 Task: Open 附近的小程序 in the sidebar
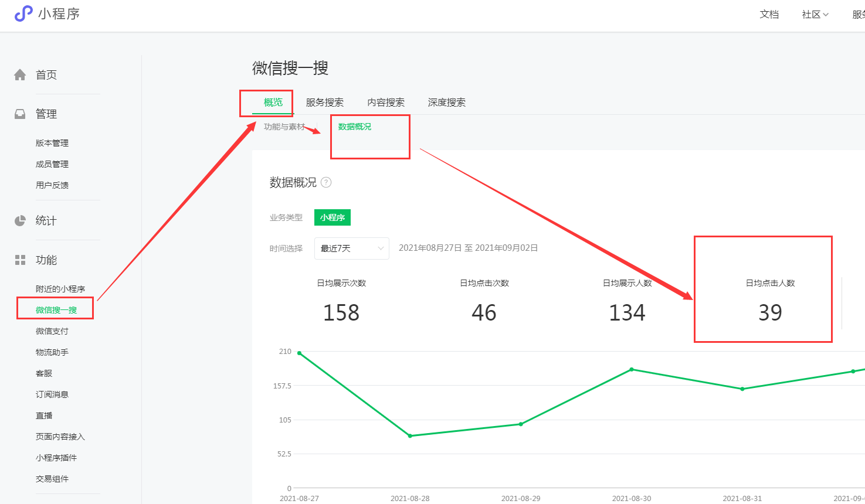pos(60,289)
